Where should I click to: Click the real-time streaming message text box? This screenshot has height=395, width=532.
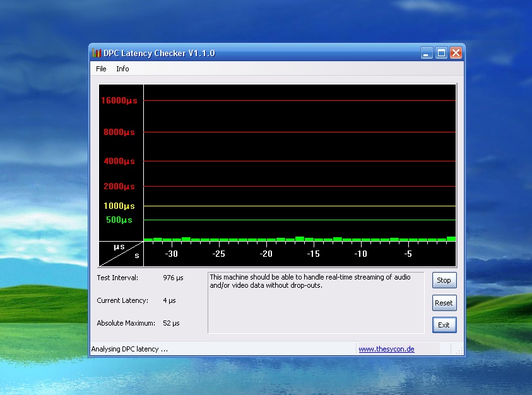tap(316, 302)
